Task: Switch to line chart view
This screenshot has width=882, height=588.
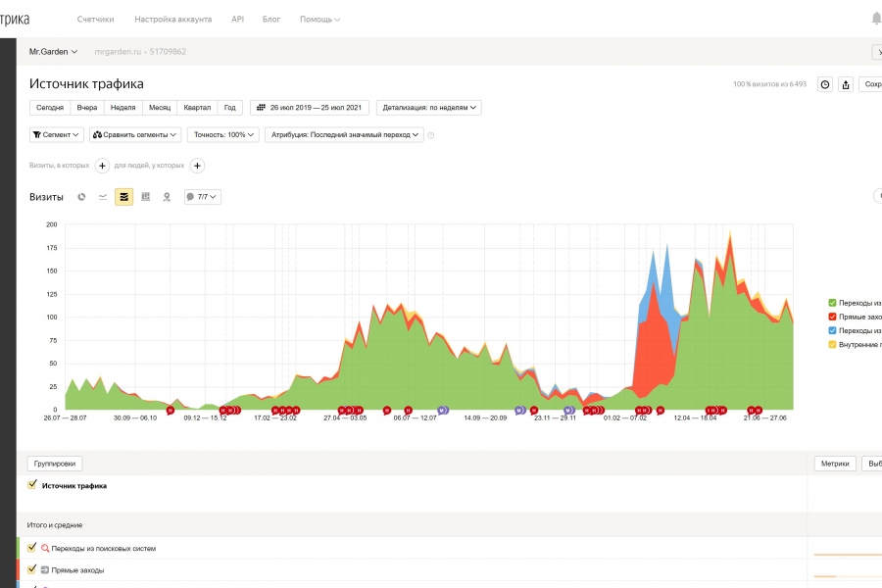Action: [x=103, y=197]
